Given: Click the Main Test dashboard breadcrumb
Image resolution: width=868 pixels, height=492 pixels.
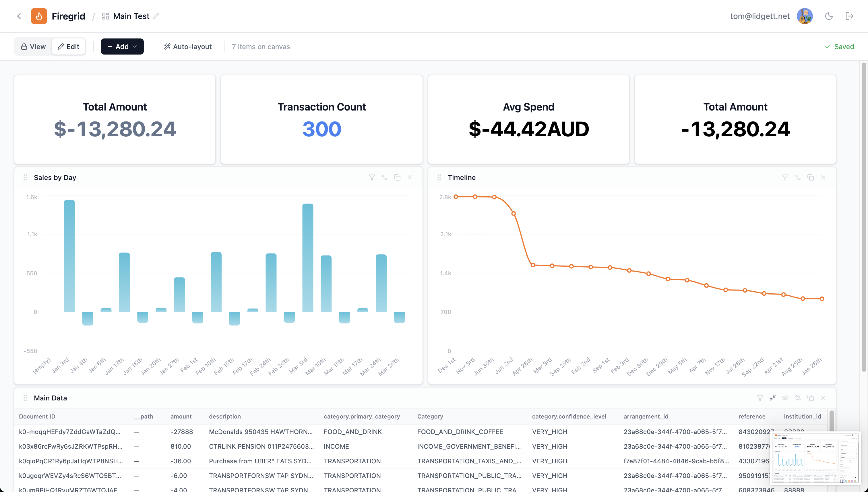Looking at the screenshot, I should click(x=131, y=16).
